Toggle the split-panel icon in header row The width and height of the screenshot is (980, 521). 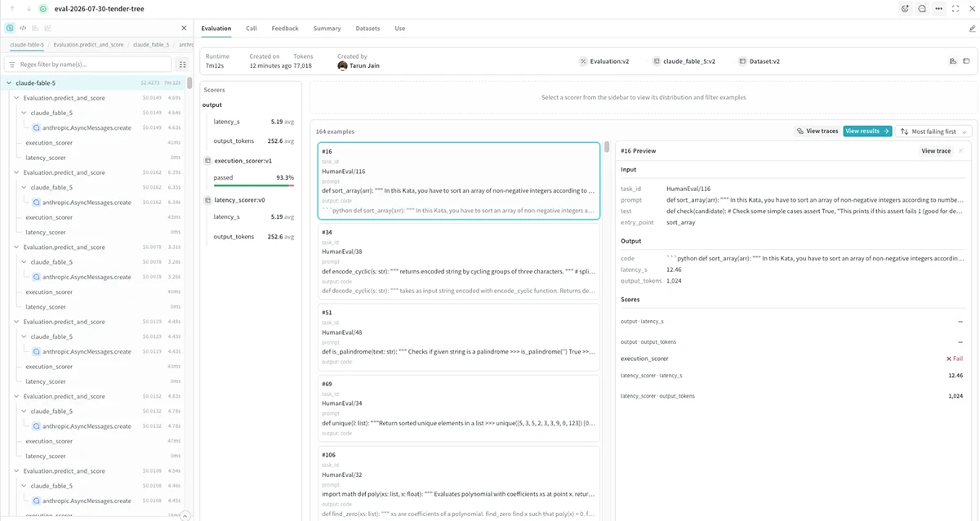968,61
